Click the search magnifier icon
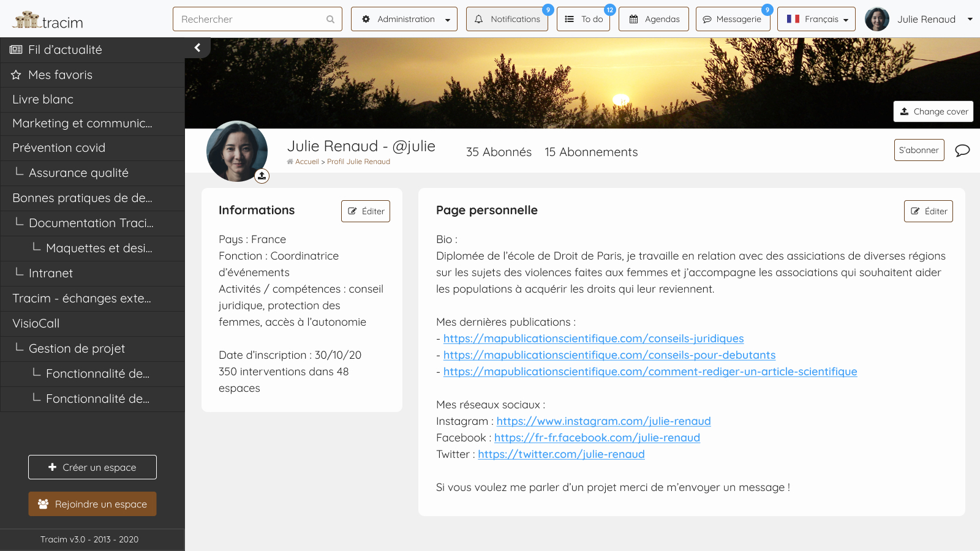980x551 pixels. (x=330, y=20)
